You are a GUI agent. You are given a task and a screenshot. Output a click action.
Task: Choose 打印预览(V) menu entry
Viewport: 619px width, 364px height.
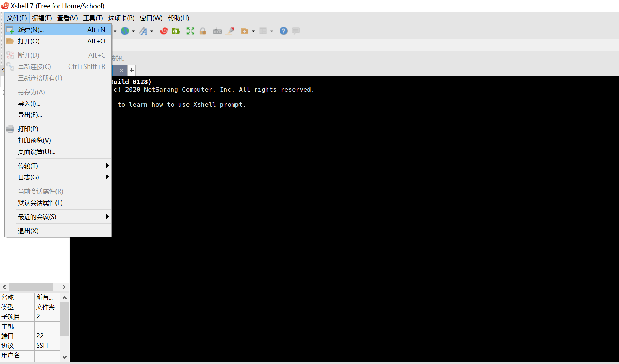(x=58, y=140)
